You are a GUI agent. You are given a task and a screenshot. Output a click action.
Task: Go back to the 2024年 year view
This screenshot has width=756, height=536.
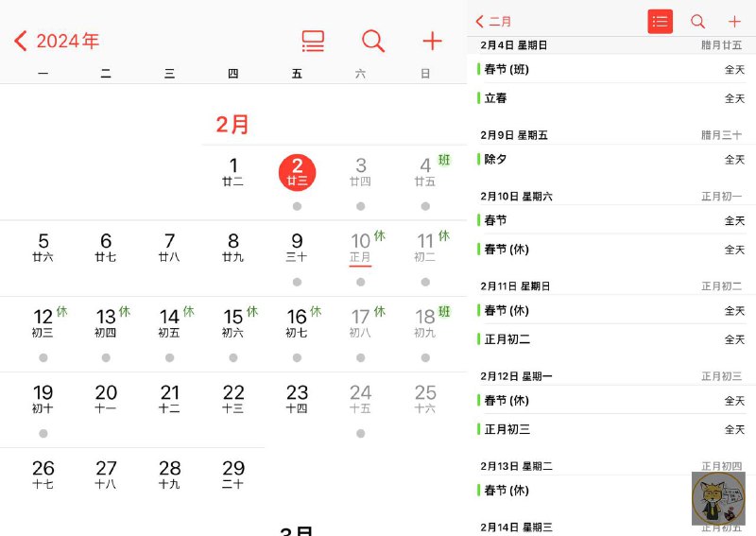(x=57, y=41)
